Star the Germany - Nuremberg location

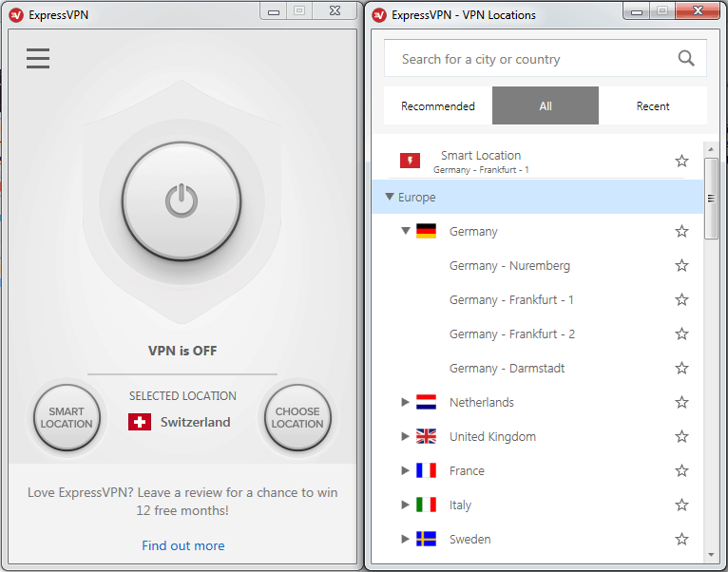[681, 266]
